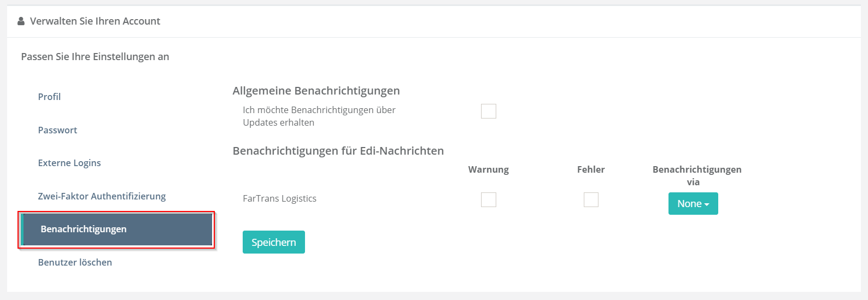Click the 'Benachrichtigungen via' column header
The height and width of the screenshot is (300, 868).
coord(697,175)
